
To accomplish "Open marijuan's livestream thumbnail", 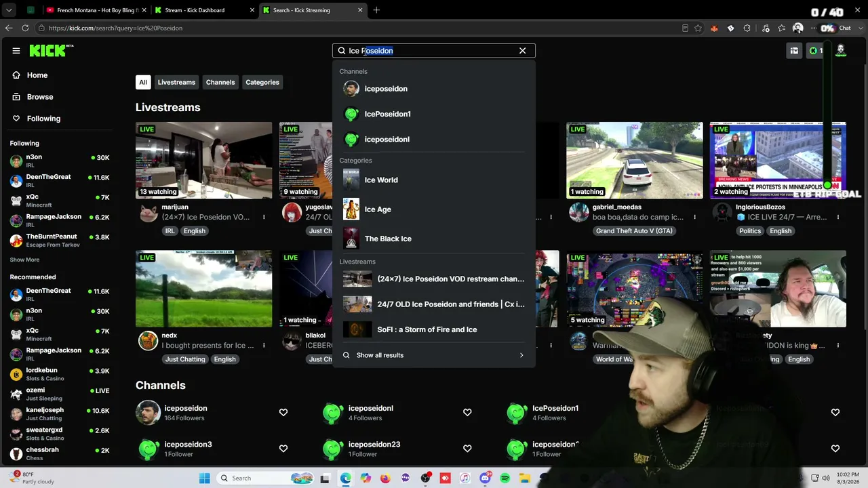I will [x=203, y=160].
